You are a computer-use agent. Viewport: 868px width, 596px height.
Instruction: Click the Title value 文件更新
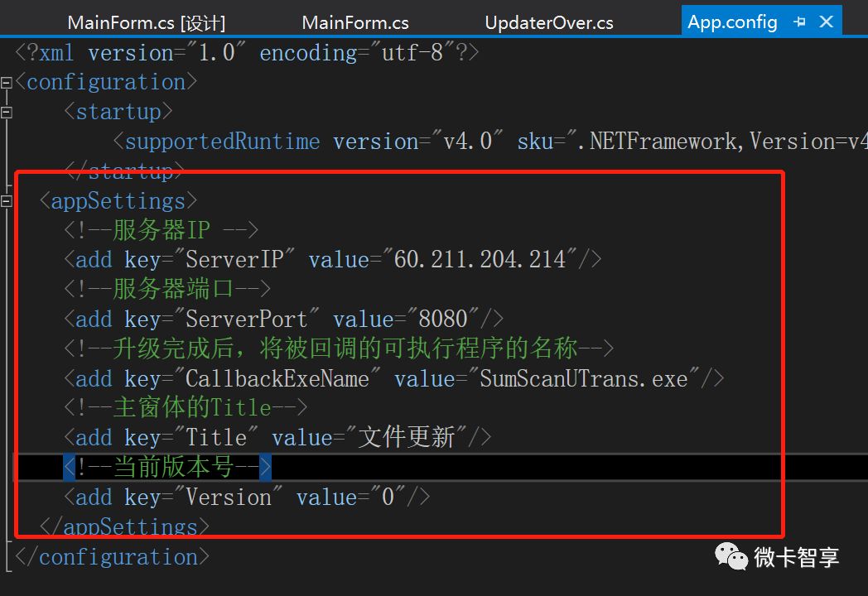[407, 437]
